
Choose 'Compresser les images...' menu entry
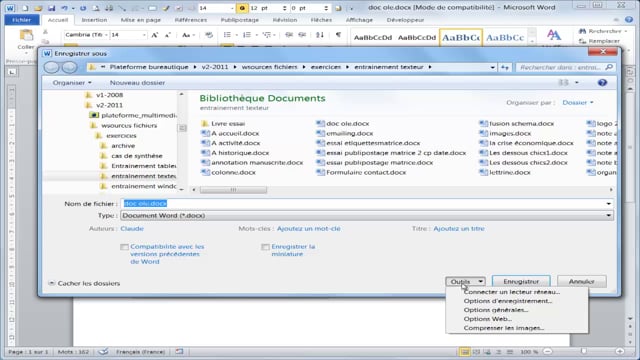[x=504, y=328]
